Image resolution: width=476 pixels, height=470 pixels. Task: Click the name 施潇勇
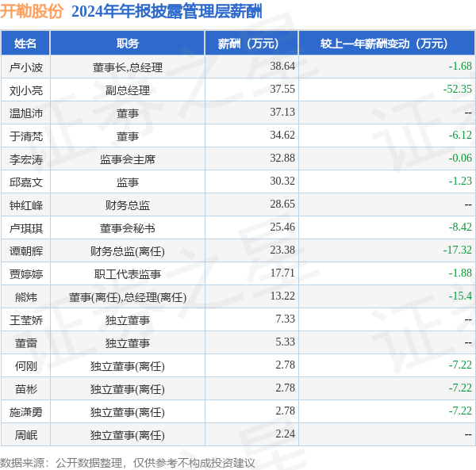(26, 412)
